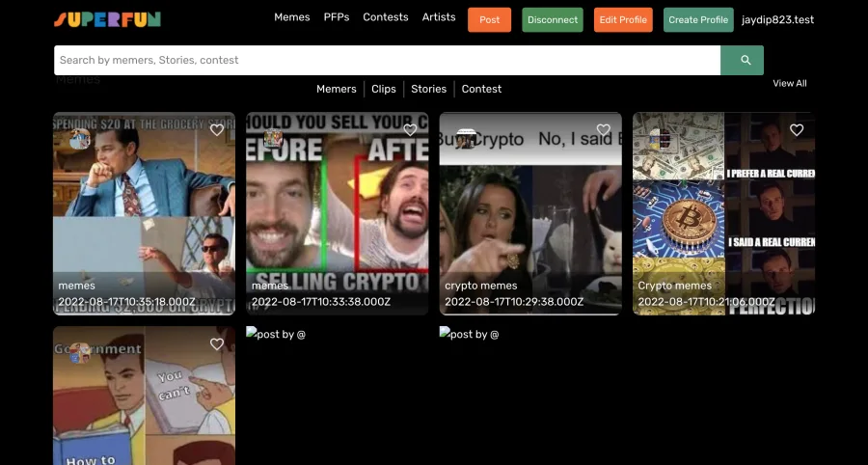Image resolution: width=868 pixels, height=465 pixels.
Task: Like the Bitcoin real currency meme
Action: pyautogui.click(x=797, y=129)
